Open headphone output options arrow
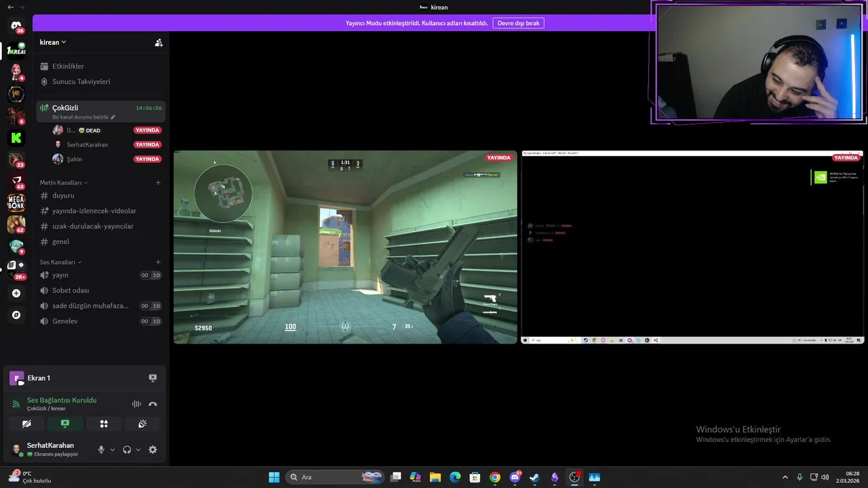The image size is (868, 488). [138, 449]
